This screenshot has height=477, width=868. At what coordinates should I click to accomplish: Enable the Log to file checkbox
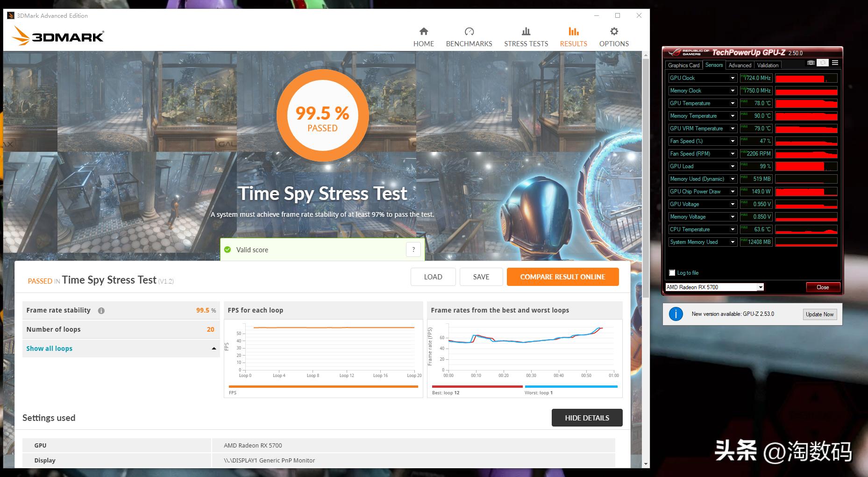click(x=672, y=273)
